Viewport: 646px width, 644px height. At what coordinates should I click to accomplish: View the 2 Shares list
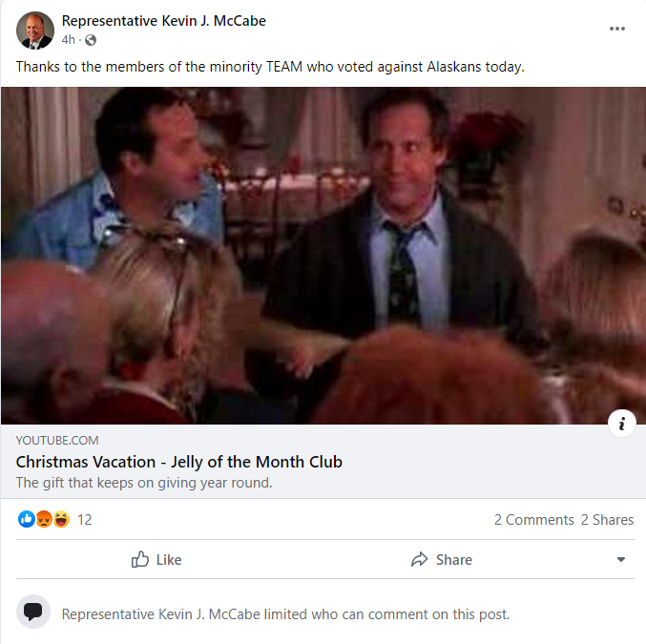[607, 520]
